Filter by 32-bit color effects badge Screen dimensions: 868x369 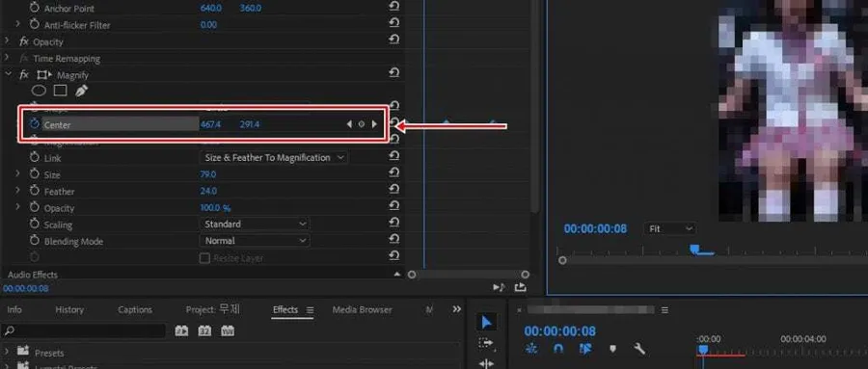click(x=204, y=330)
